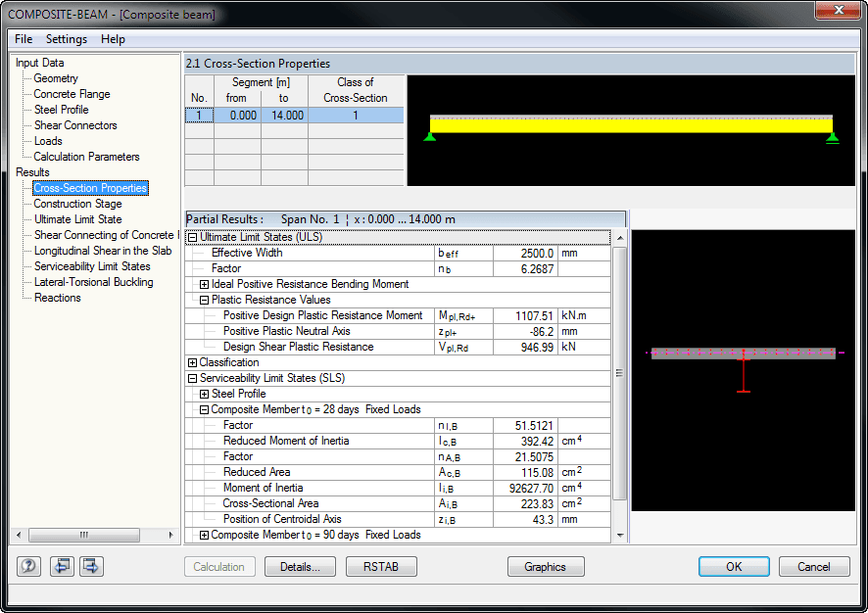Expand Ideal Positive Resistance Bending Moment
This screenshot has width=868, height=613.
pyautogui.click(x=205, y=284)
